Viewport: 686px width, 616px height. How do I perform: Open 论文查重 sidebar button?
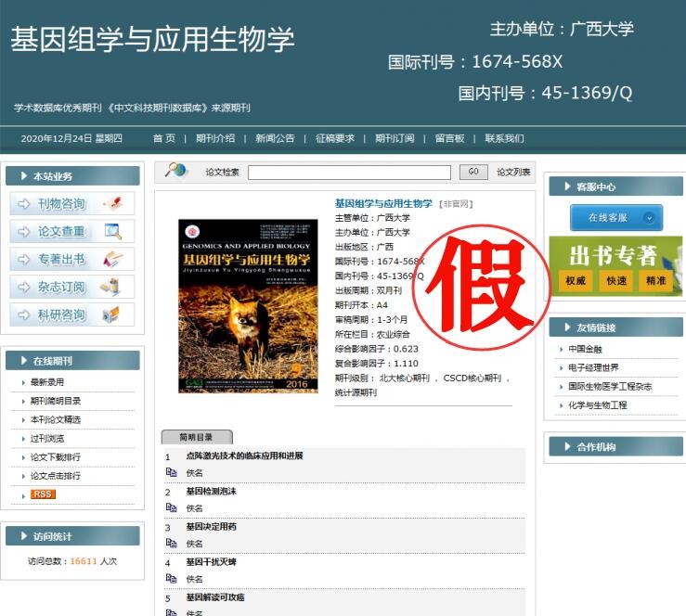72,232
